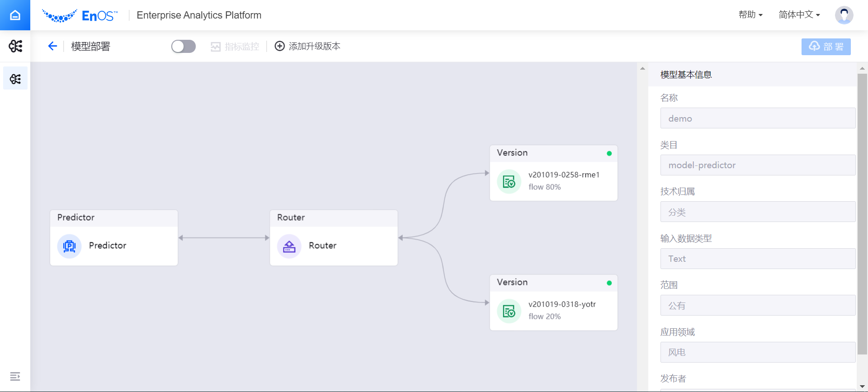
Task: Open the 帮助 help dropdown
Action: [x=750, y=15]
